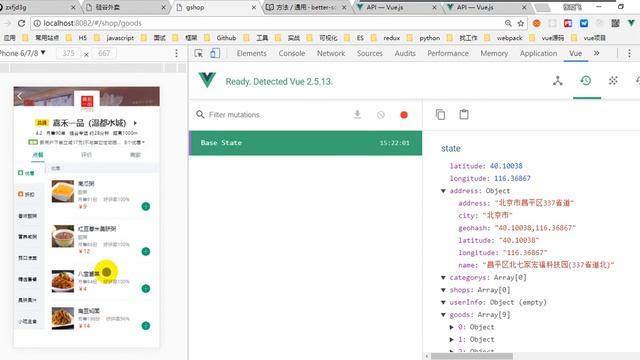The width and height of the screenshot is (640, 360).
Task: Switch to the Sources tab
Action: (x=370, y=53)
